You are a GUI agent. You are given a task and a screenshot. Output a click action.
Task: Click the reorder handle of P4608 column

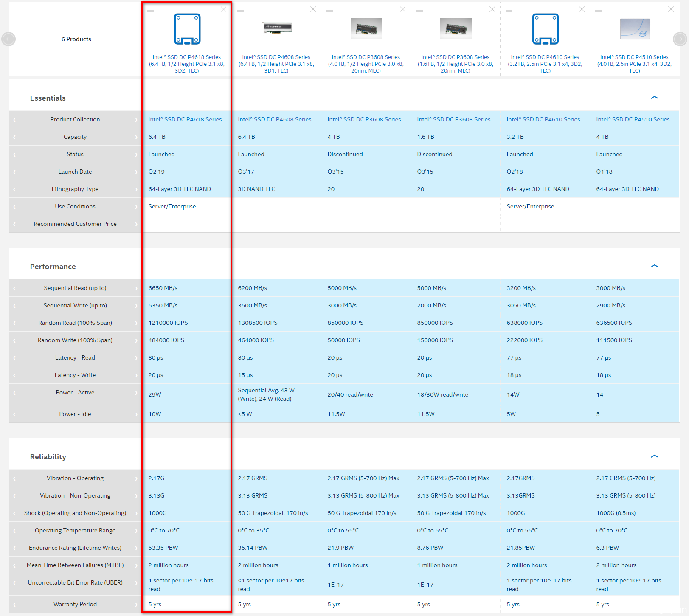pos(240,9)
